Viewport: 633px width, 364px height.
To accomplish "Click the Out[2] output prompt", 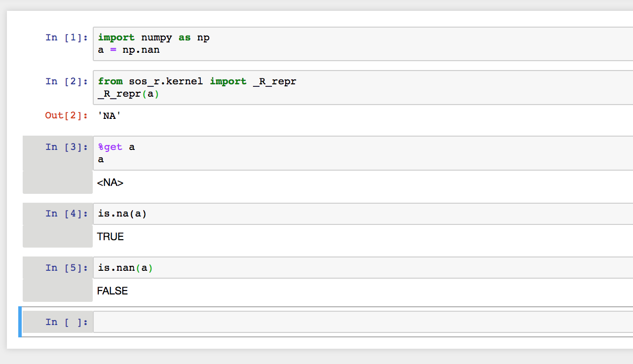I will tap(67, 115).
